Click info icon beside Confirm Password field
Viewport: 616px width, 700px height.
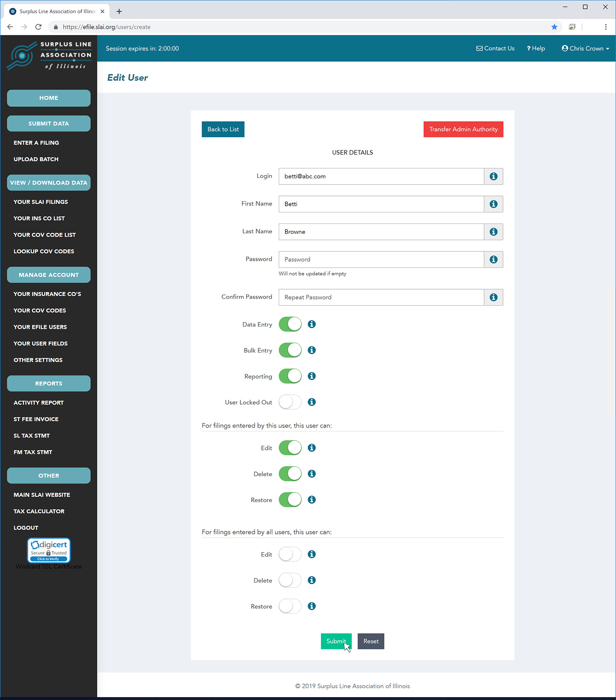pyautogui.click(x=493, y=297)
